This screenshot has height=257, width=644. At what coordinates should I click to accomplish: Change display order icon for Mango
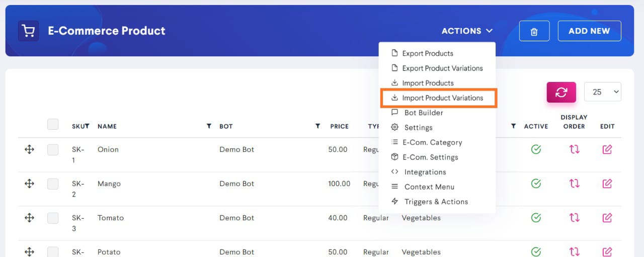[574, 184]
